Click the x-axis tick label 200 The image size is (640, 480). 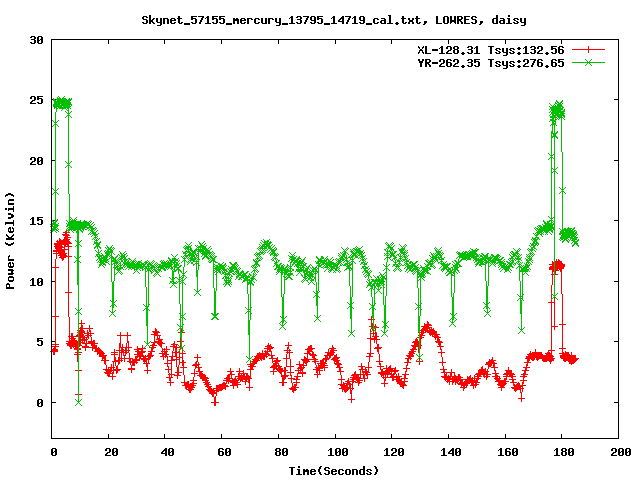point(621,452)
